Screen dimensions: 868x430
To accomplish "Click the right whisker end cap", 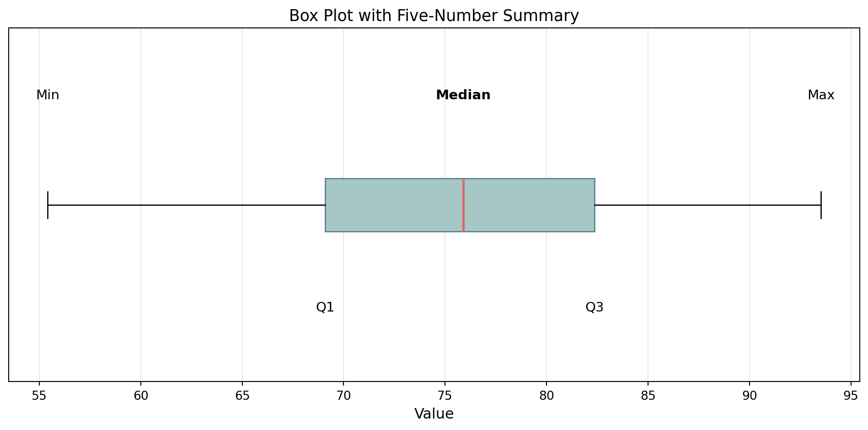I will (x=821, y=205).
